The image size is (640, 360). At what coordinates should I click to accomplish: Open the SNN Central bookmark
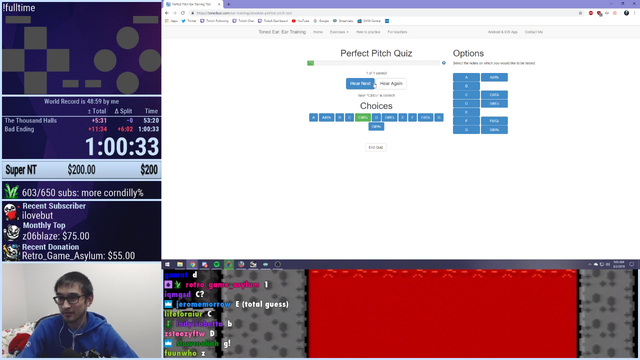click(369, 21)
